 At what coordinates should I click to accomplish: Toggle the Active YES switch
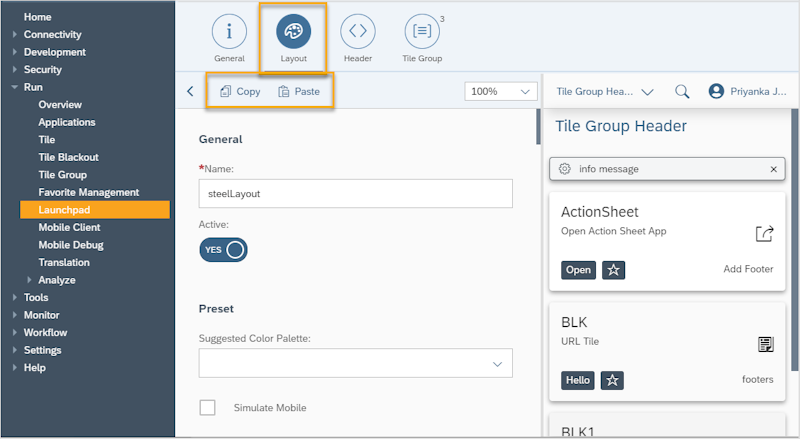(223, 249)
